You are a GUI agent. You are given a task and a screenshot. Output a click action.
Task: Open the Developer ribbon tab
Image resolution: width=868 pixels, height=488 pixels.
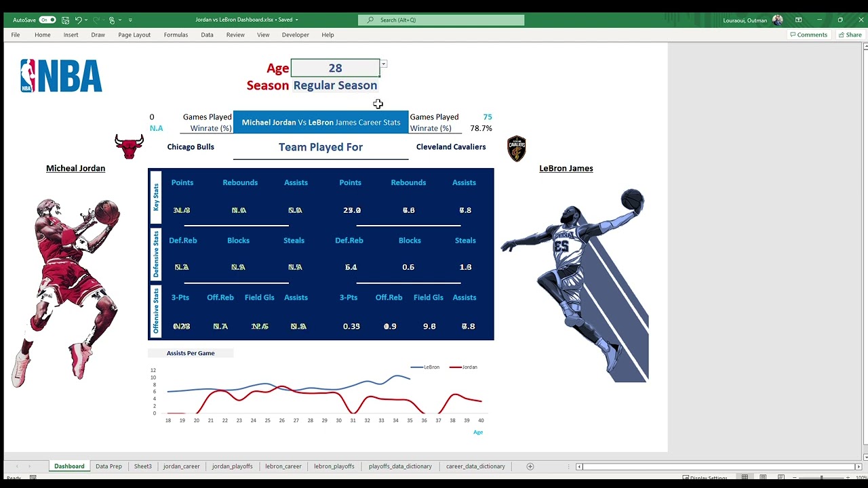tap(295, 35)
